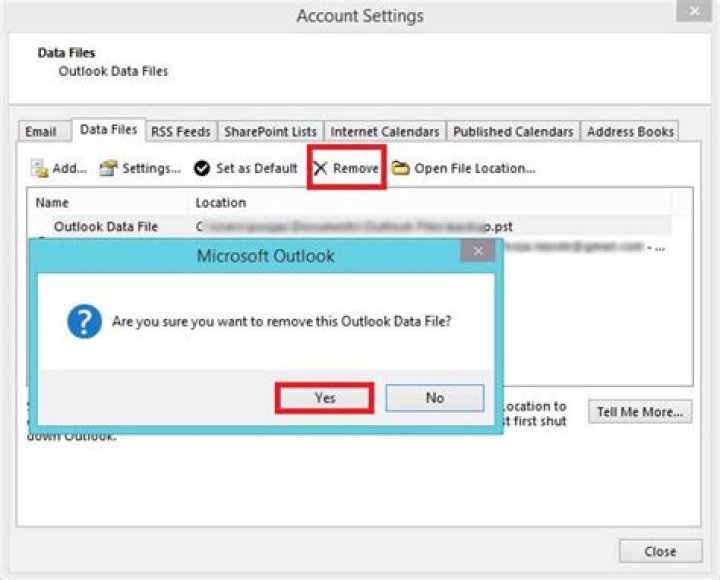Click the Add data file icon

tap(40, 169)
